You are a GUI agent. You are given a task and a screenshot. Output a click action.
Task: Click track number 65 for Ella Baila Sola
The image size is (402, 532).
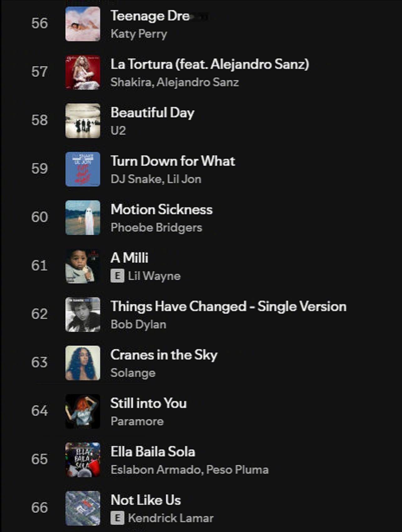click(x=39, y=459)
